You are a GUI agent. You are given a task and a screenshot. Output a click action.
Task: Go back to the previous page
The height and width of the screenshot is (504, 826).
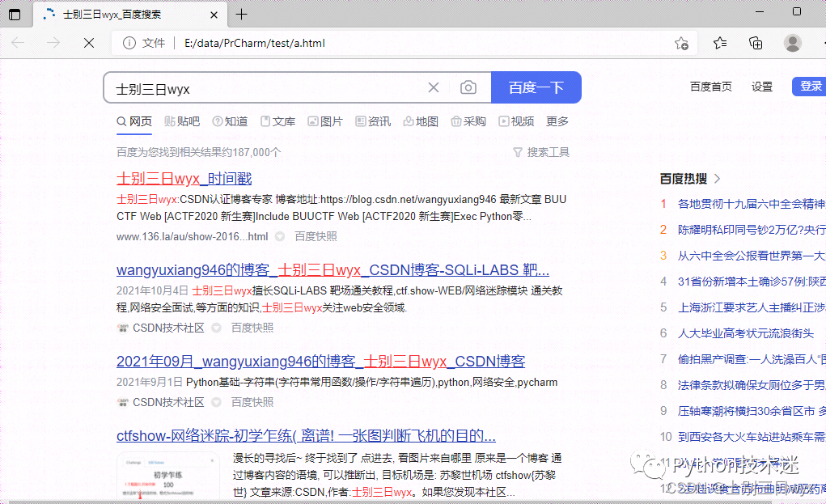(x=18, y=43)
